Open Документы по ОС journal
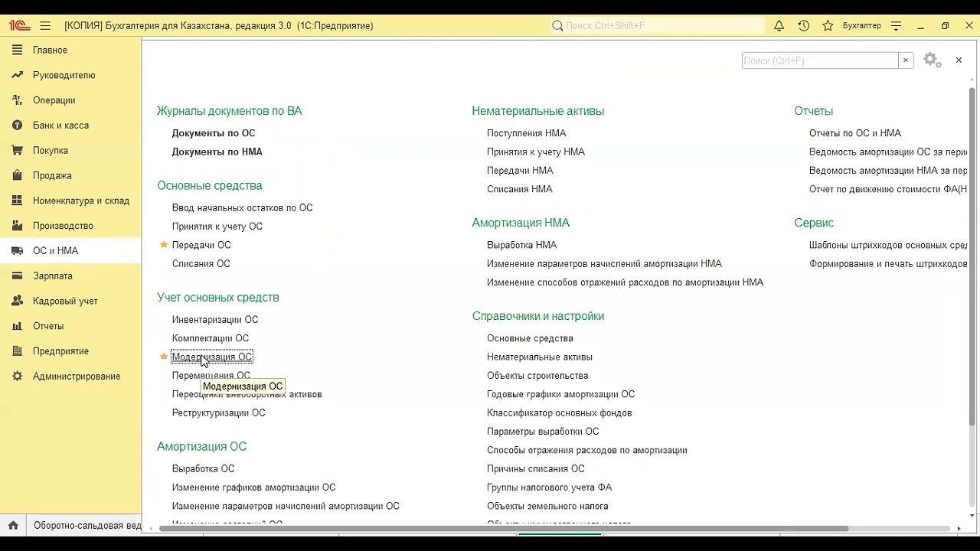The image size is (980, 551). click(x=214, y=133)
